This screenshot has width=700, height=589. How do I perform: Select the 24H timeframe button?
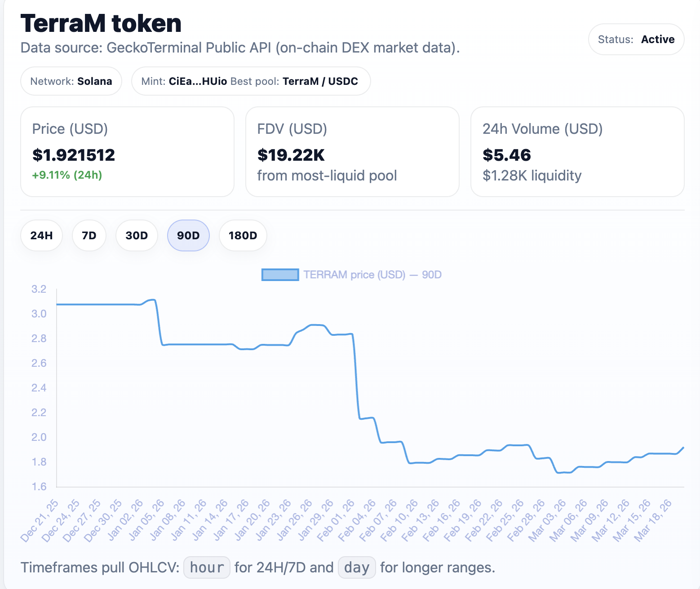coord(41,236)
